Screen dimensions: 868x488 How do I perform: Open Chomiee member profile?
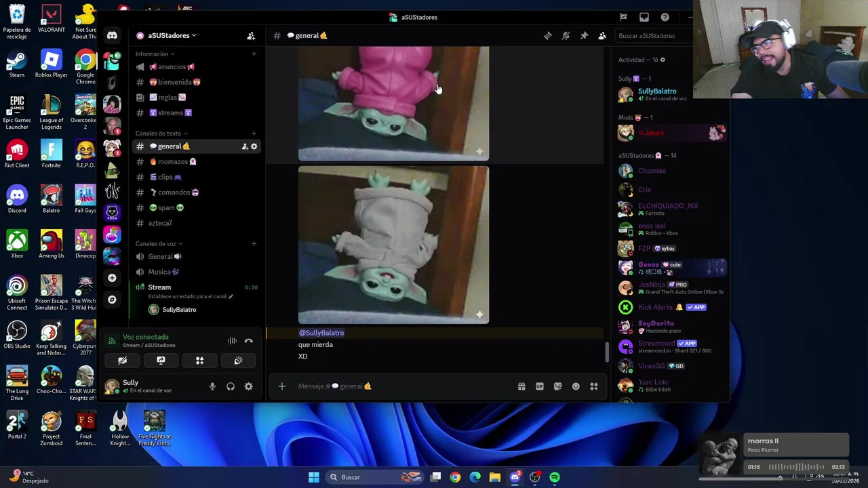pos(671,171)
